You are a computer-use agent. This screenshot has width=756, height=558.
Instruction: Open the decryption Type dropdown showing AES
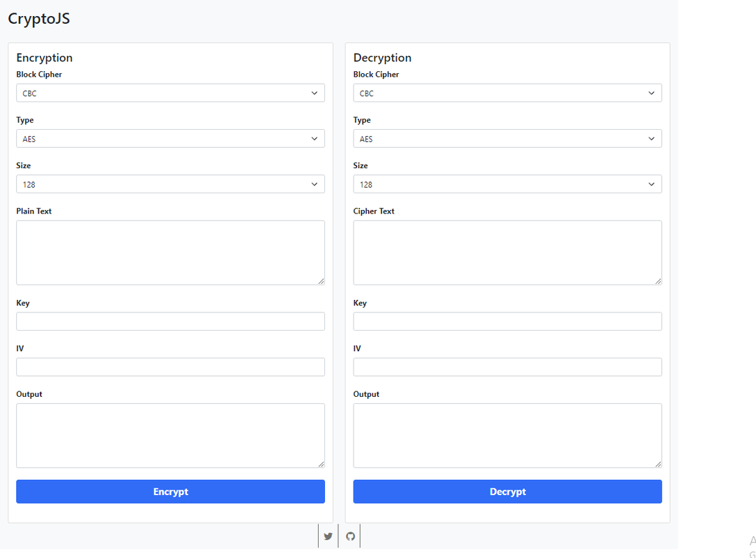507,138
